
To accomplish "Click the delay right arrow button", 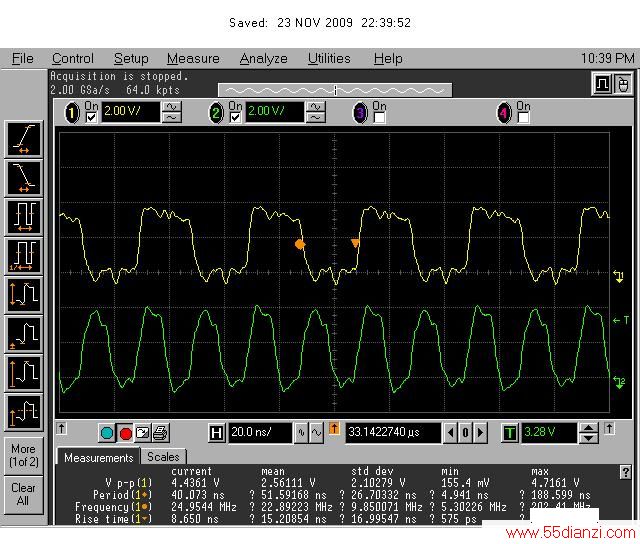I will click(480, 433).
